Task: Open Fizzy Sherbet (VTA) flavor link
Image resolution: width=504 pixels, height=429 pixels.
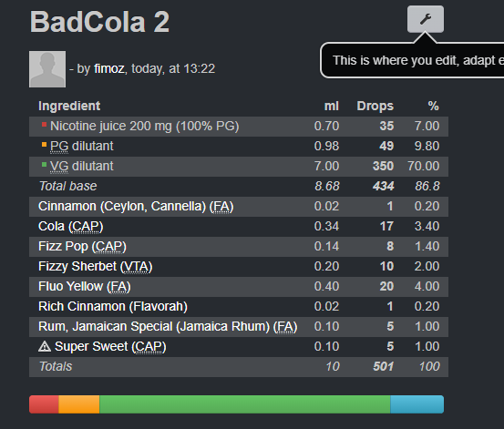Action: [95, 266]
